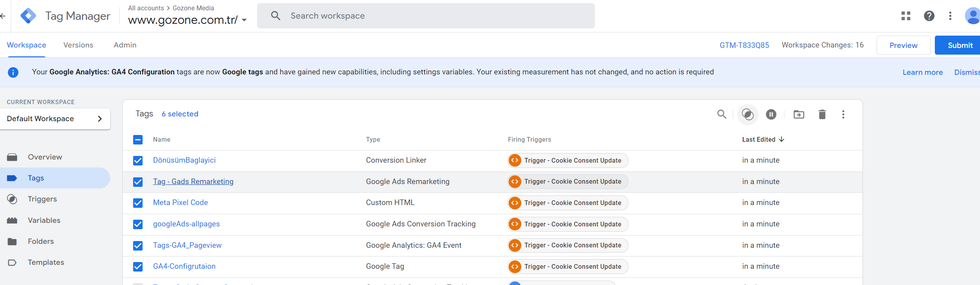Click the firing trigger icon in toolbar

coord(747,114)
